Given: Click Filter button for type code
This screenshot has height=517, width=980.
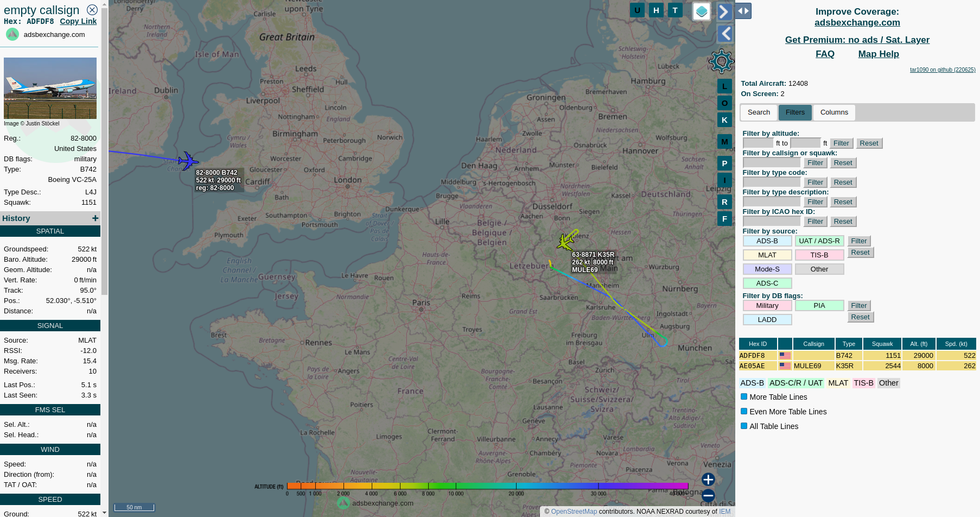Looking at the screenshot, I should (815, 182).
